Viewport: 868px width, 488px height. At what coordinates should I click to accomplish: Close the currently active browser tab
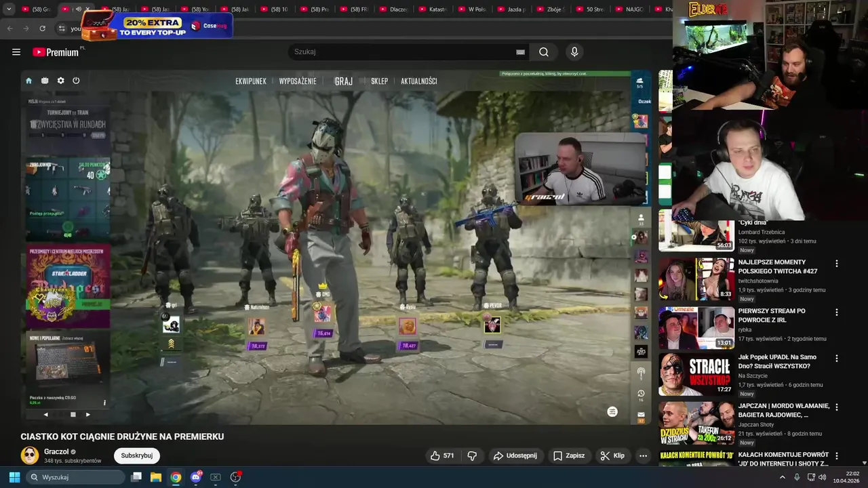(x=87, y=9)
